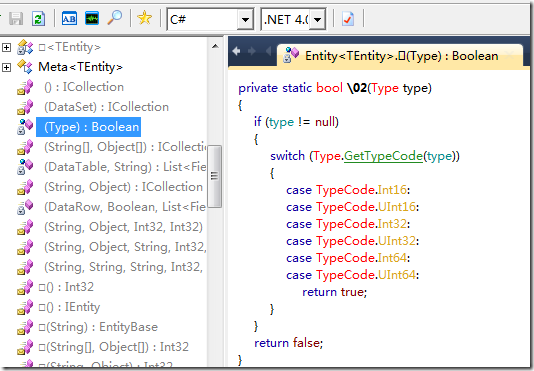
Task: Navigate back with the left arrow
Action: tap(236, 51)
